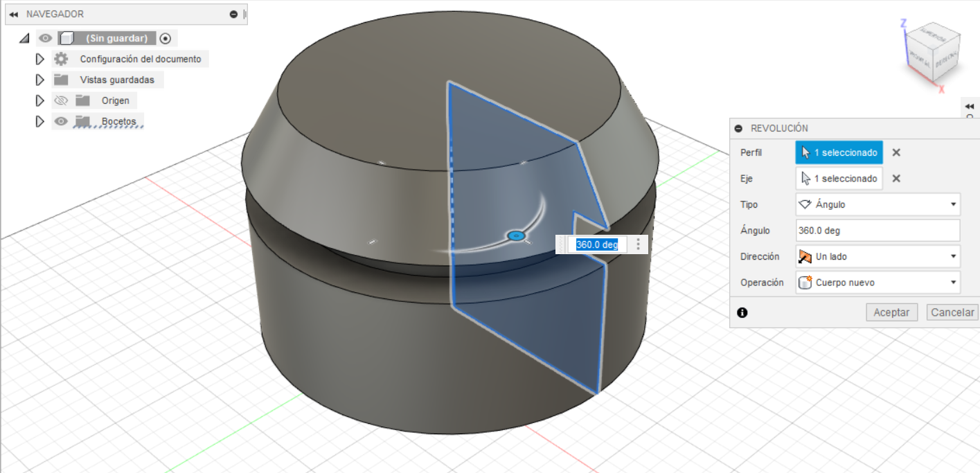This screenshot has width=980, height=473.
Task: Collapse the Revolución dialog header icon
Action: [x=738, y=128]
